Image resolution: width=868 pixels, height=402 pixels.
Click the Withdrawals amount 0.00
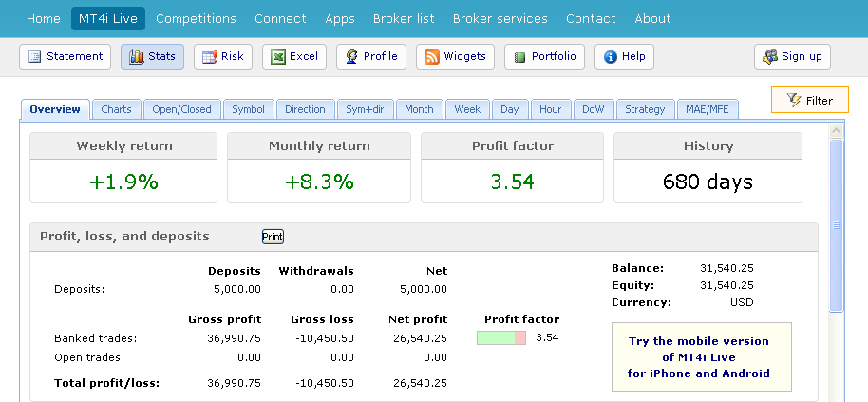(x=342, y=289)
